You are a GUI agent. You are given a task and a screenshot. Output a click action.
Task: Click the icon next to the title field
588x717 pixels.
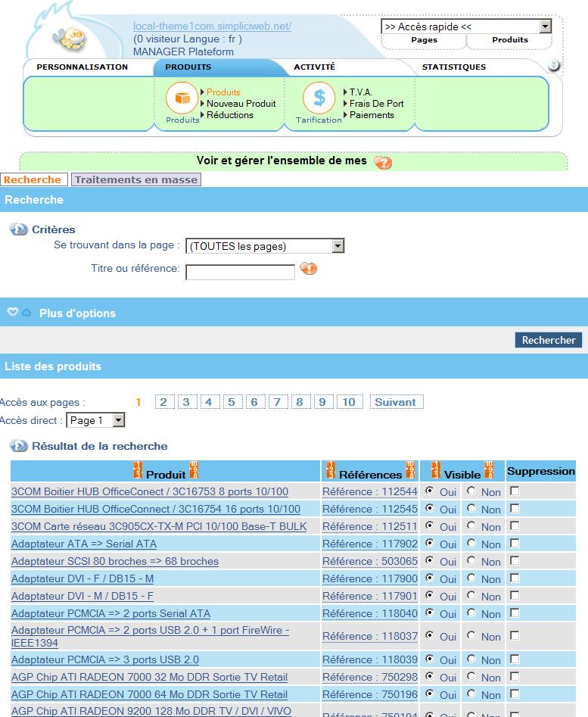(x=309, y=269)
